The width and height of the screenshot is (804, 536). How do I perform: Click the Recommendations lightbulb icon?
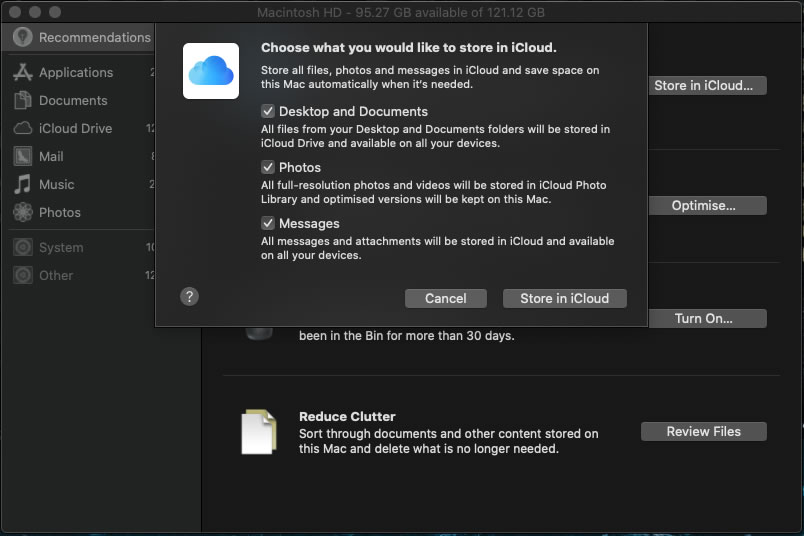point(23,37)
